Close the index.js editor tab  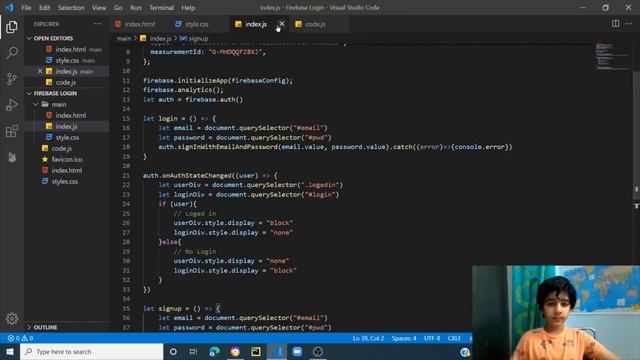tap(282, 24)
